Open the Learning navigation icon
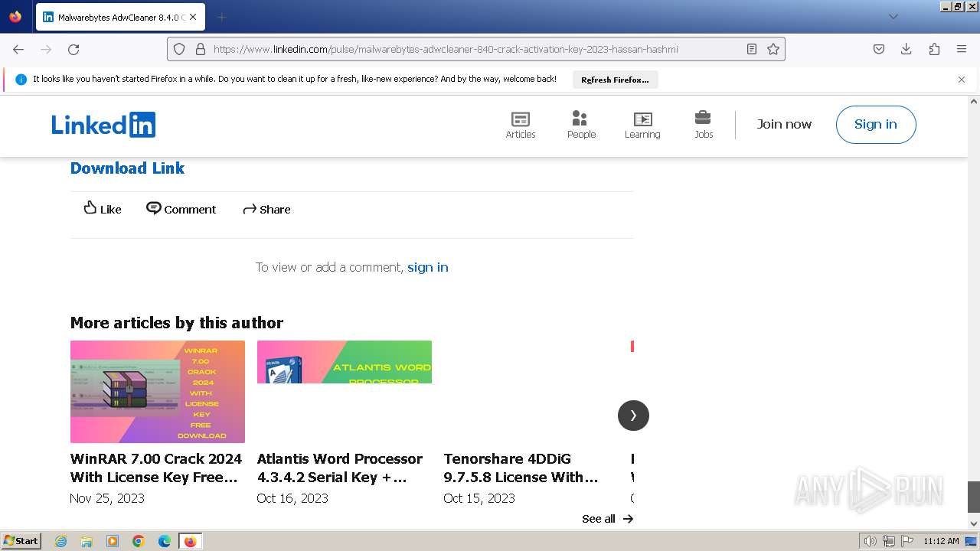This screenshot has width=980, height=551. tap(642, 125)
